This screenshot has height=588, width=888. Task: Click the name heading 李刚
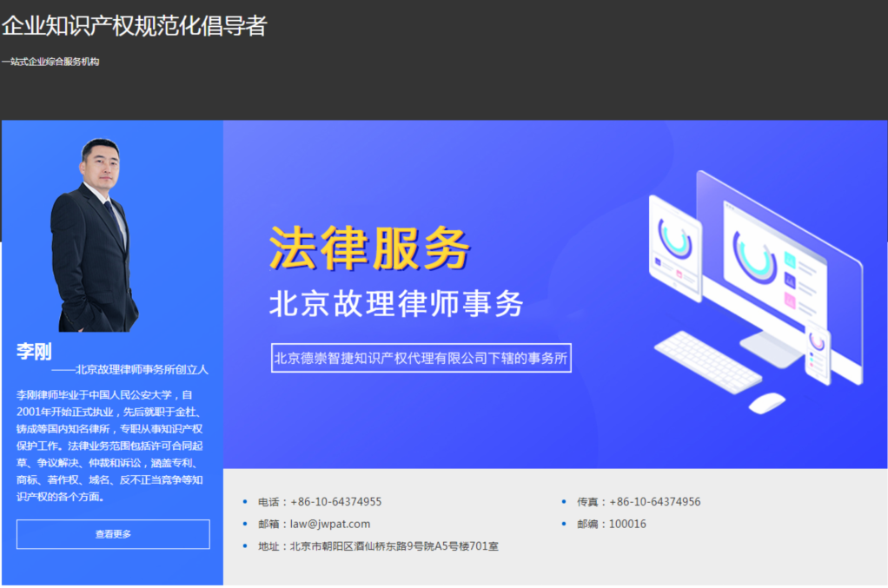34,352
